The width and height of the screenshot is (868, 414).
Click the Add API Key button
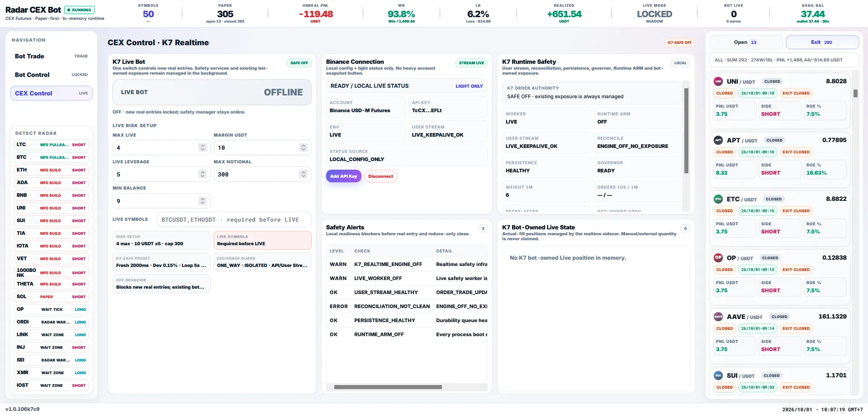point(343,176)
